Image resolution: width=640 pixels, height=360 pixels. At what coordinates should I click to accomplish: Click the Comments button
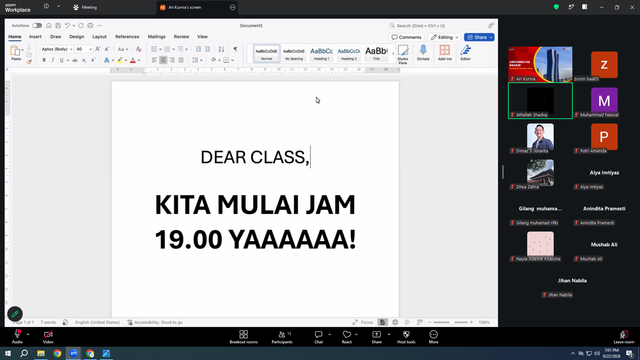point(406,37)
